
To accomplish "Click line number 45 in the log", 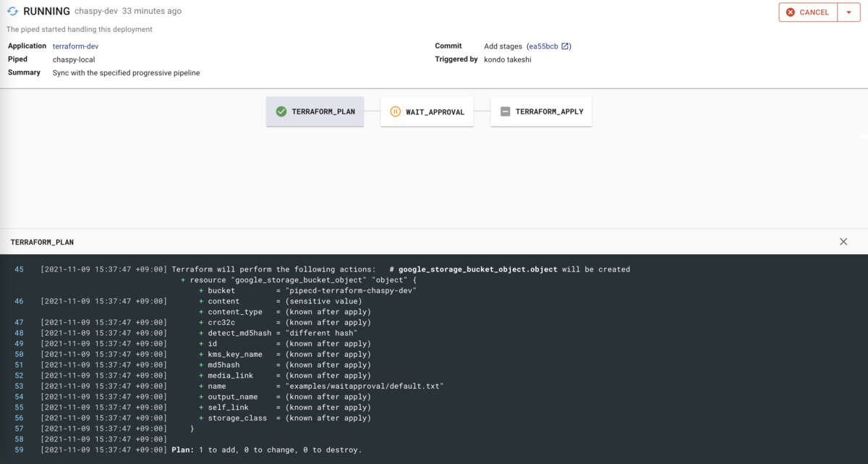I will pyautogui.click(x=19, y=269).
